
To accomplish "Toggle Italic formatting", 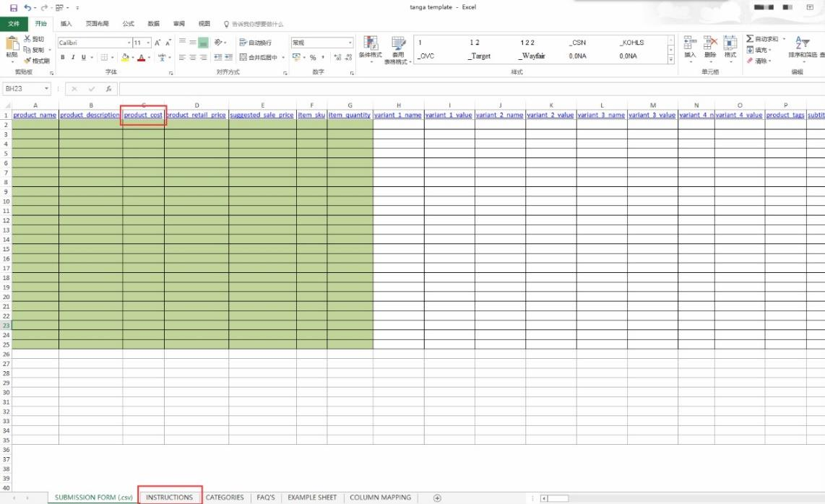I will [x=73, y=57].
